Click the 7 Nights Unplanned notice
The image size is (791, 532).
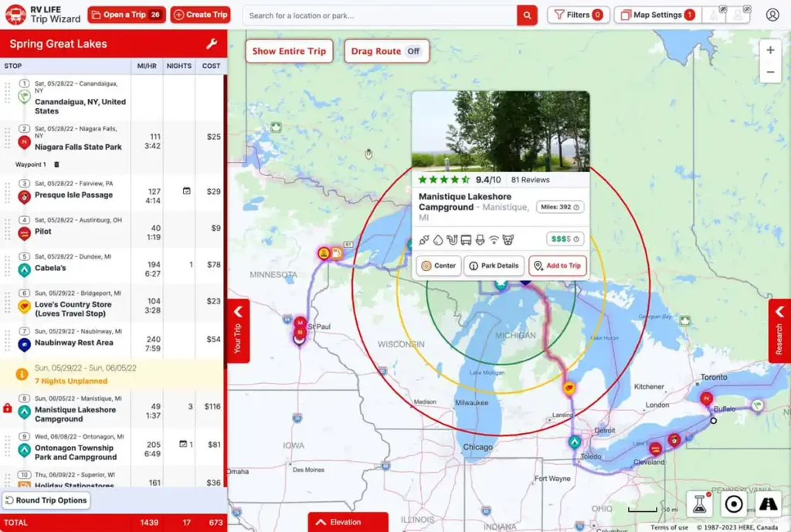tap(112, 374)
